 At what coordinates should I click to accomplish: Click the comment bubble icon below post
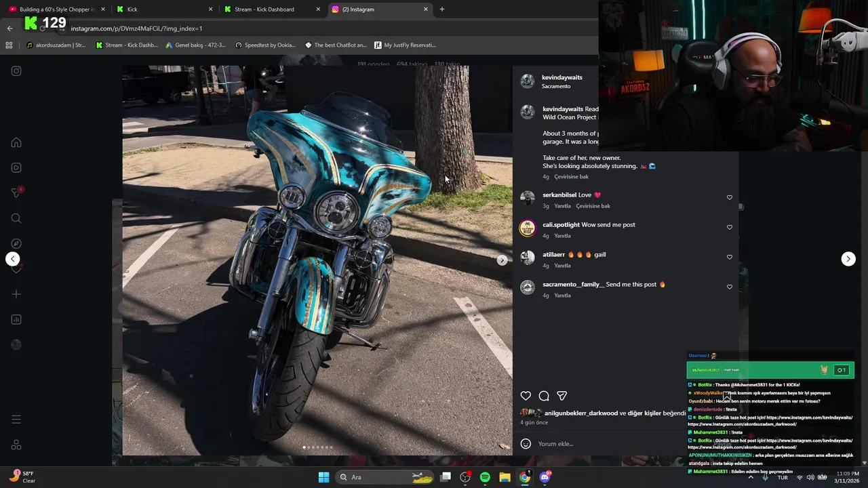tap(544, 396)
